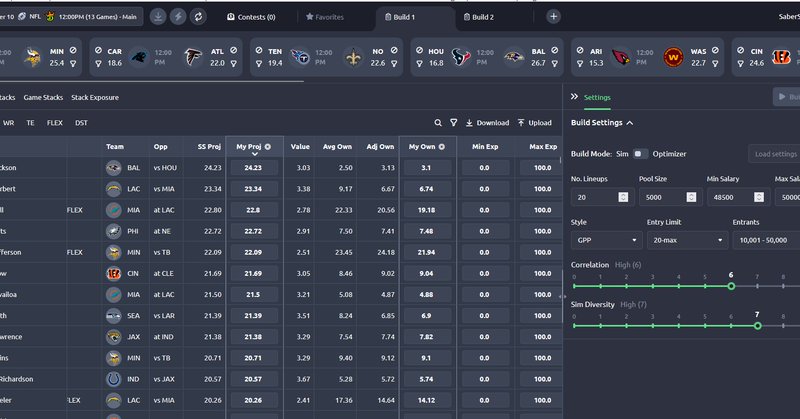This screenshot has width=800, height=419.
Task: Click the Washington Commanders logo
Action: pyautogui.click(x=673, y=57)
